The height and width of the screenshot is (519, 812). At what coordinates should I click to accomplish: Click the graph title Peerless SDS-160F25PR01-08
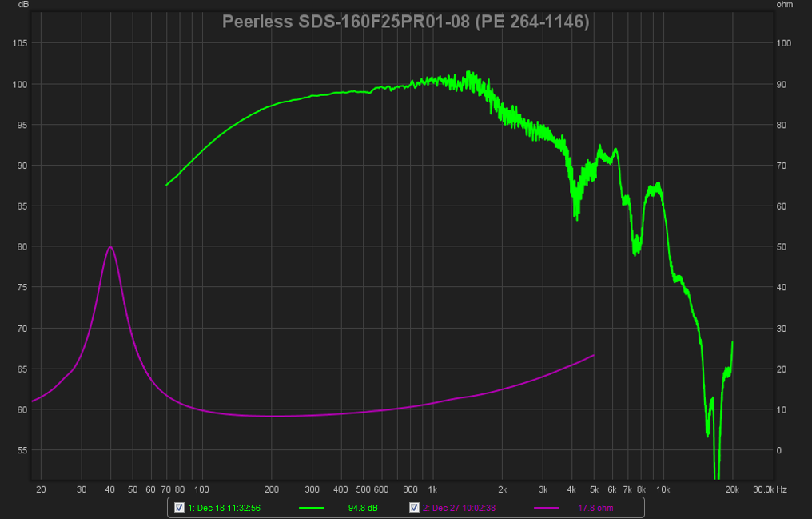[406, 22]
